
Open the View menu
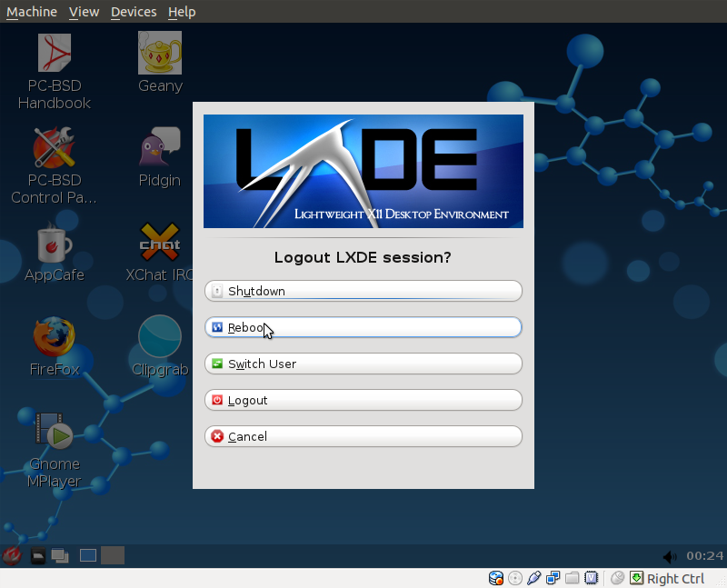tap(84, 12)
